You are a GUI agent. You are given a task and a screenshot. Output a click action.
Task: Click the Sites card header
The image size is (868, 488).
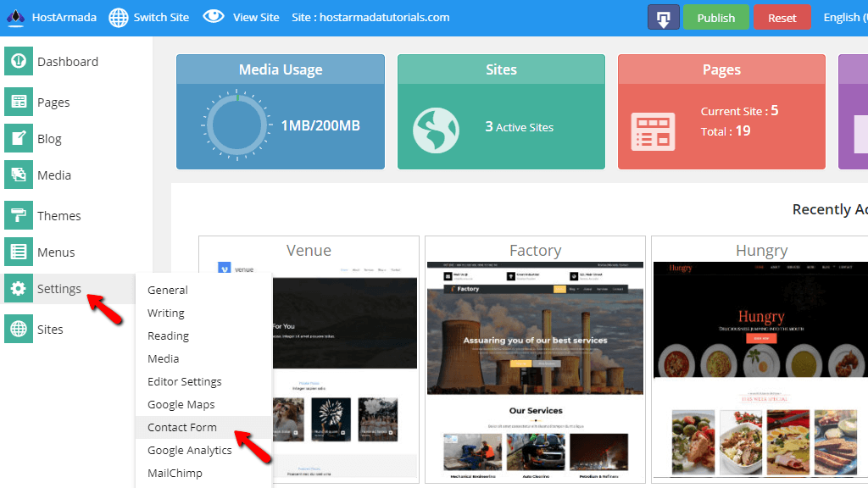coord(501,69)
